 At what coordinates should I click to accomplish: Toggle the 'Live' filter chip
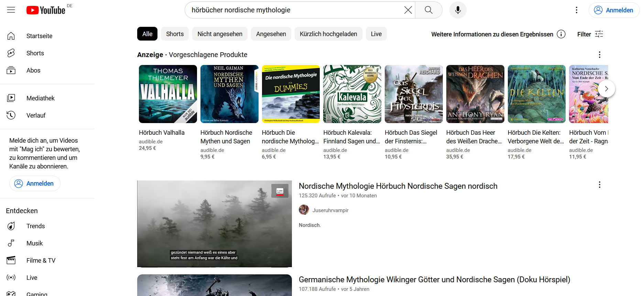(376, 34)
